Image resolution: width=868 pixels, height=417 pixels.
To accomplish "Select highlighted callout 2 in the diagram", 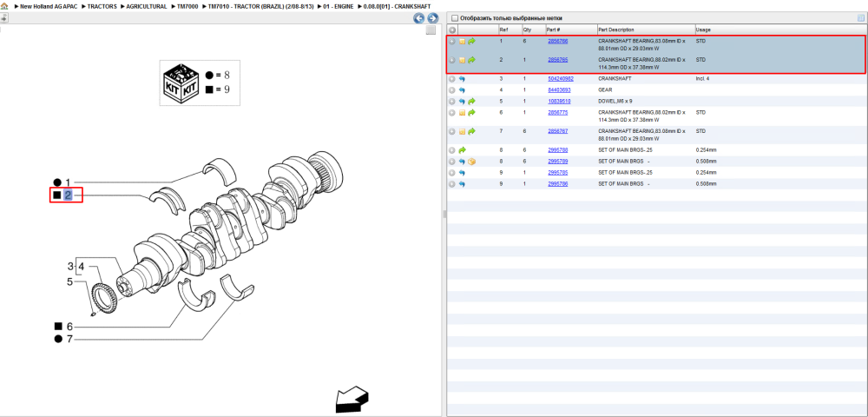I will click(x=68, y=195).
